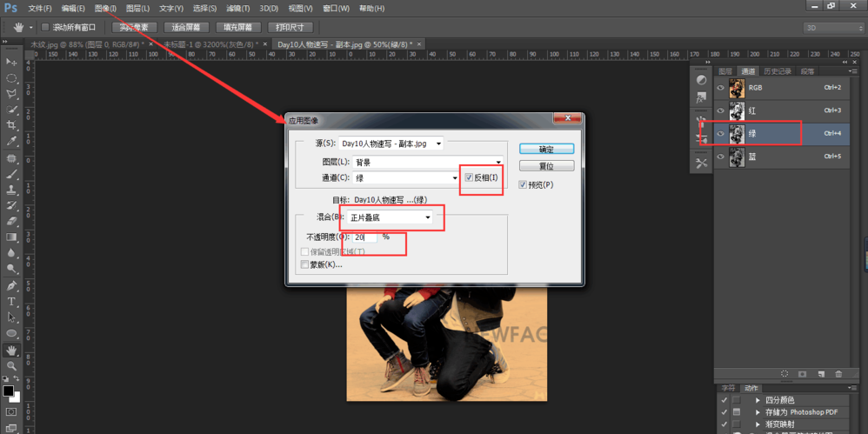868x434 pixels.
Task: Open the Adjustments panel icon
Action: (x=701, y=80)
